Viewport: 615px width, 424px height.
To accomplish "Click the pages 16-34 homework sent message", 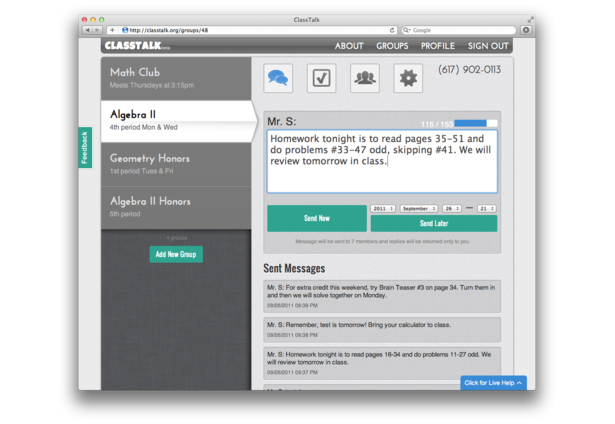I will 382,363.
